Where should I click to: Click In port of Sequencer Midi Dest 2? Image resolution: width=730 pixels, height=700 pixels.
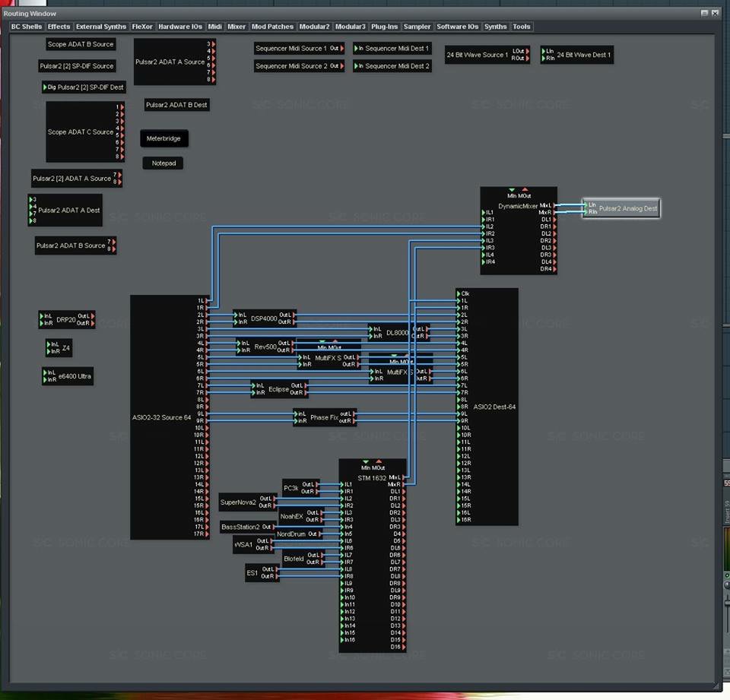pyautogui.click(x=356, y=66)
